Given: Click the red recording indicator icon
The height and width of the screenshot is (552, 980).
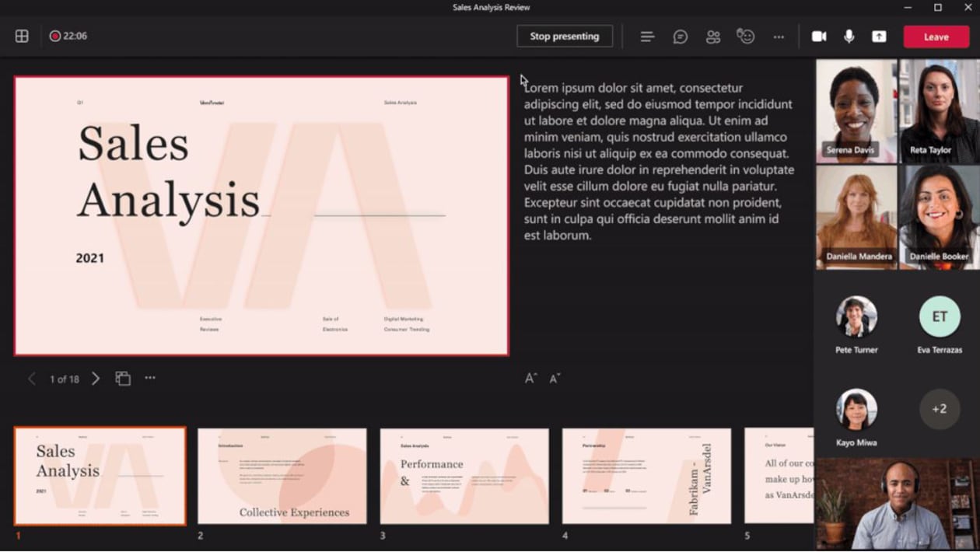Looking at the screenshot, I should click(x=54, y=36).
